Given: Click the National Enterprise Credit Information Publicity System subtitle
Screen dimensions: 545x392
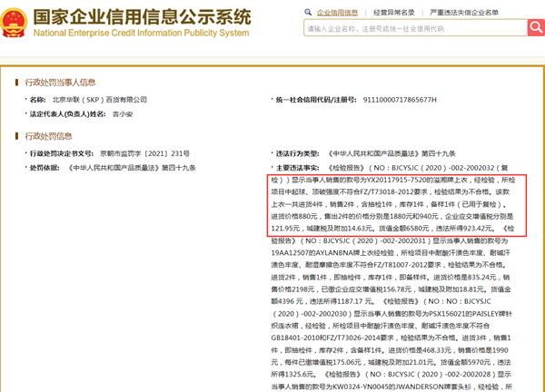Looking at the screenshot, I should click(141, 33).
